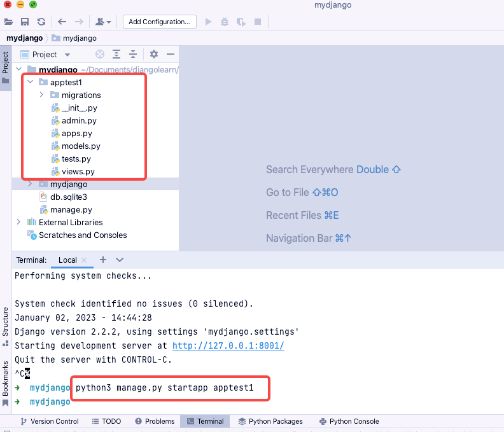This screenshot has height=432, width=504.
Task: Click the Debug bug icon
Action: coord(225,22)
